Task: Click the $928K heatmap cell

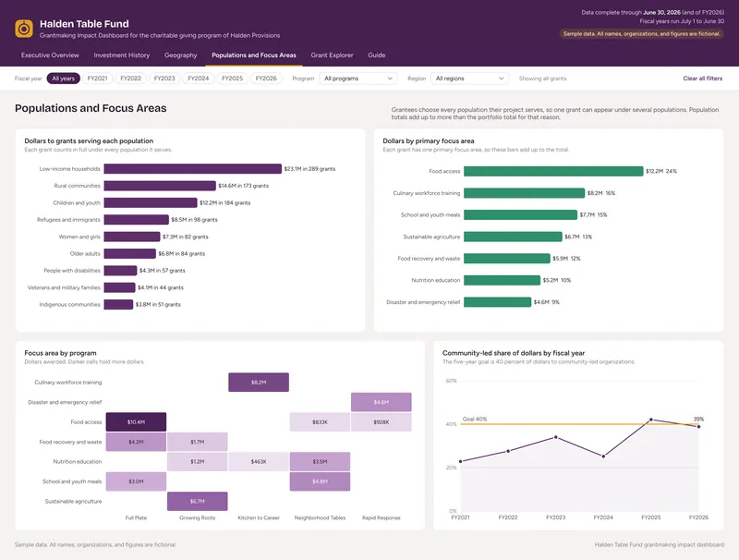Action: tap(382, 422)
